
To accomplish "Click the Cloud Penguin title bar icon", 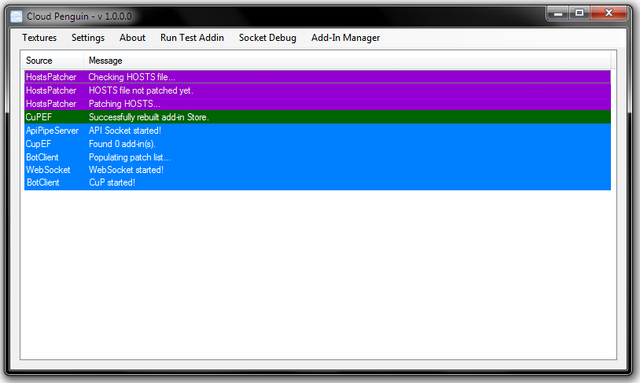I will click(x=16, y=16).
